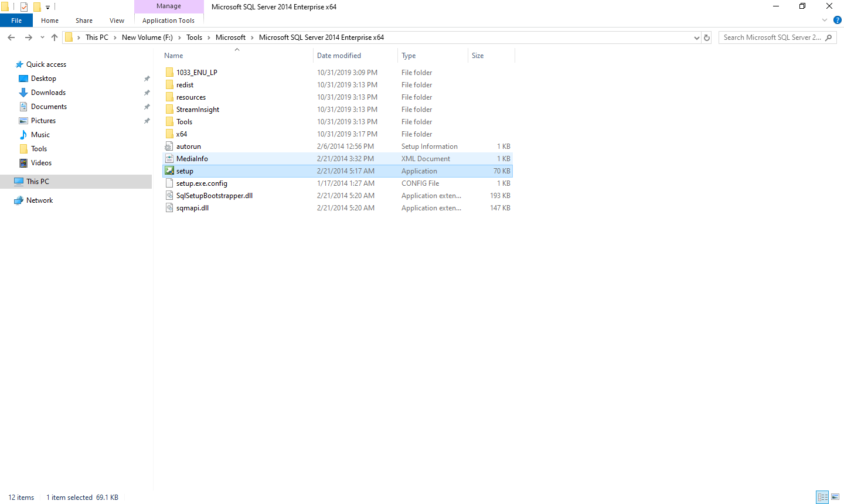The width and height of the screenshot is (844, 504).
Task: Expand the ribbon with the chevron
Action: point(825,20)
